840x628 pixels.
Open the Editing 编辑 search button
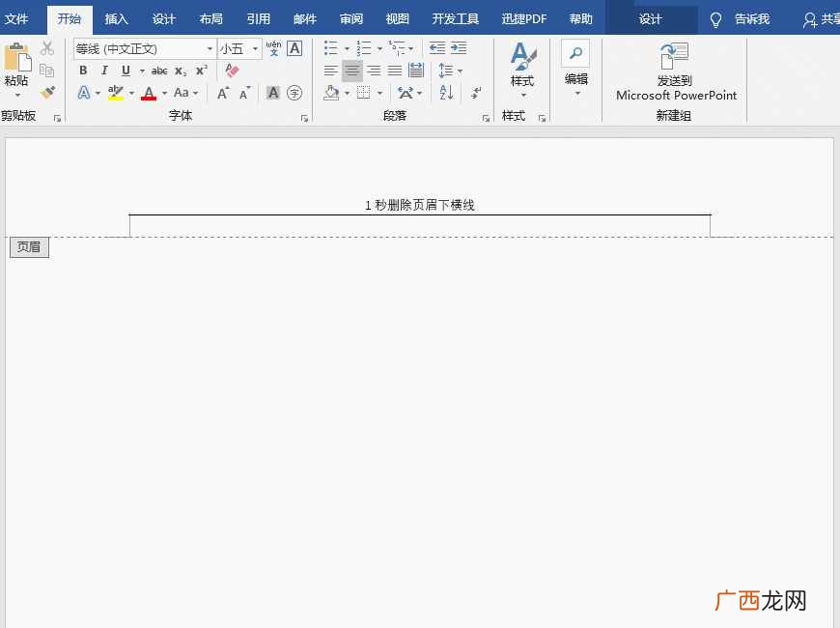(575, 69)
